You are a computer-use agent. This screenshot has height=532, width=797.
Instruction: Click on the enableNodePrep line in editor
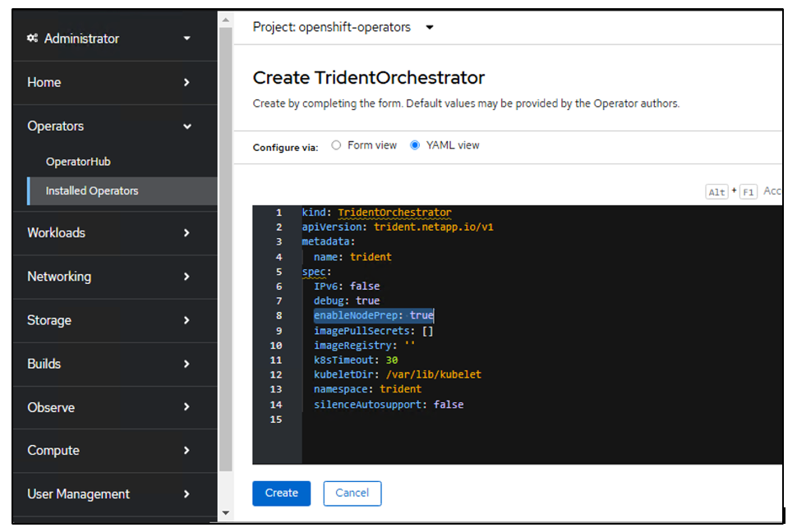click(x=373, y=315)
